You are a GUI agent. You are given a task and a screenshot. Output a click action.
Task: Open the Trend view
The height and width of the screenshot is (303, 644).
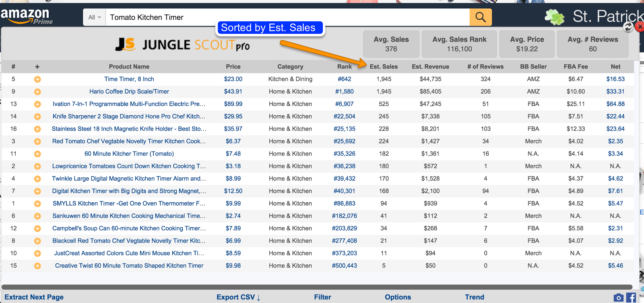tap(475, 297)
